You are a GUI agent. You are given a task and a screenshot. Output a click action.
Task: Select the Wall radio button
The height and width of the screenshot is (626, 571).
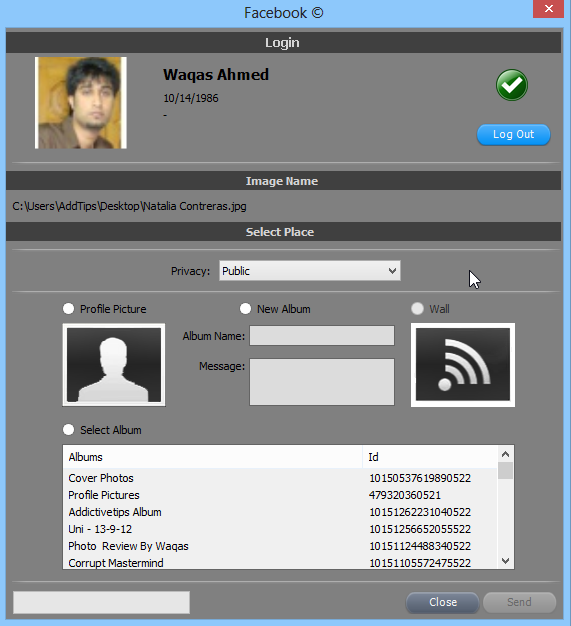pos(417,309)
